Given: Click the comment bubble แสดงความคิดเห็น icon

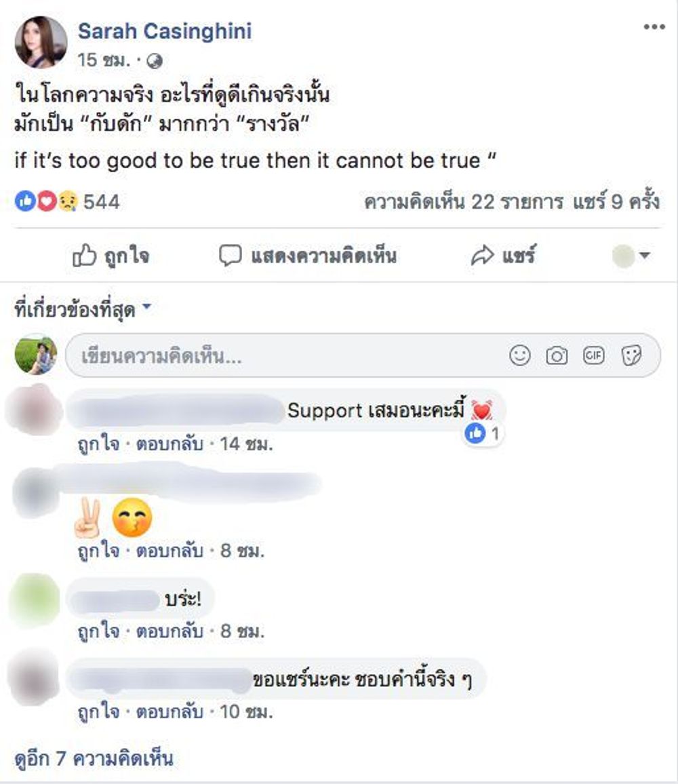Looking at the screenshot, I should [230, 256].
